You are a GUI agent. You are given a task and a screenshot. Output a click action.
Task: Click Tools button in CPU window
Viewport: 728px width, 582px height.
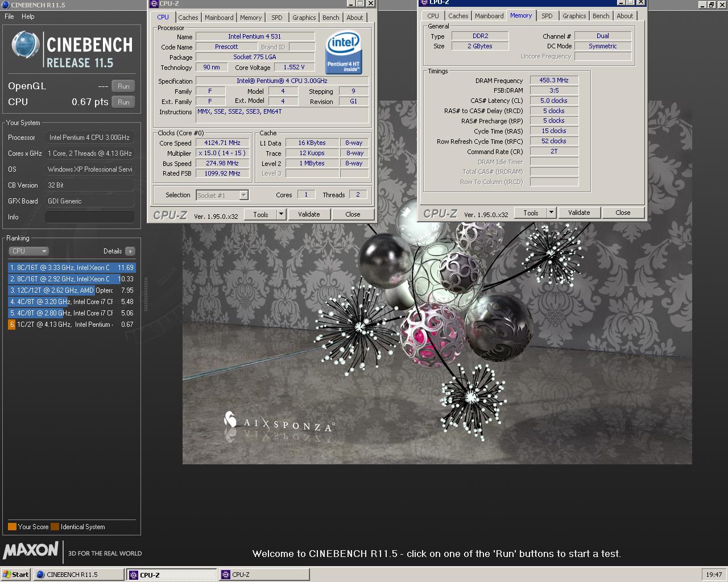coord(260,214)
